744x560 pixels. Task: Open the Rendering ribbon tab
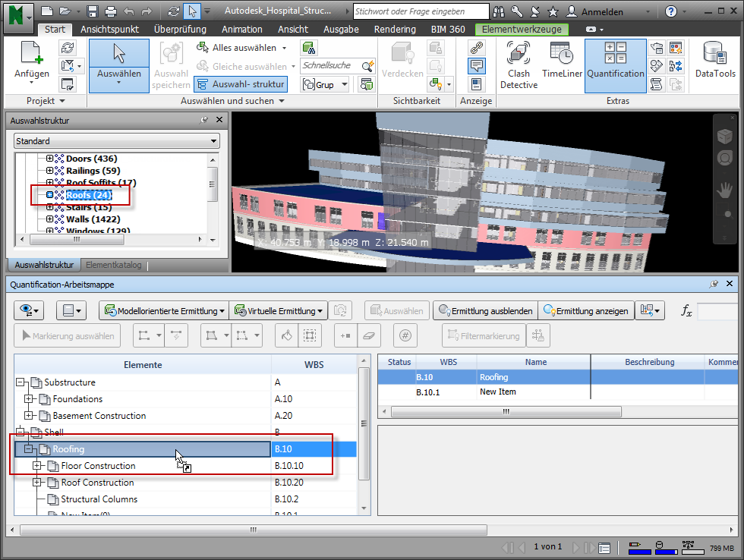(x=395, y=30)
